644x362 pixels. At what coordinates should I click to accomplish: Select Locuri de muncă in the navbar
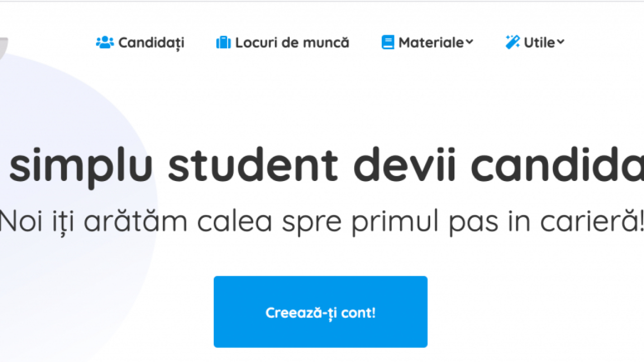[x=292, y=42]
